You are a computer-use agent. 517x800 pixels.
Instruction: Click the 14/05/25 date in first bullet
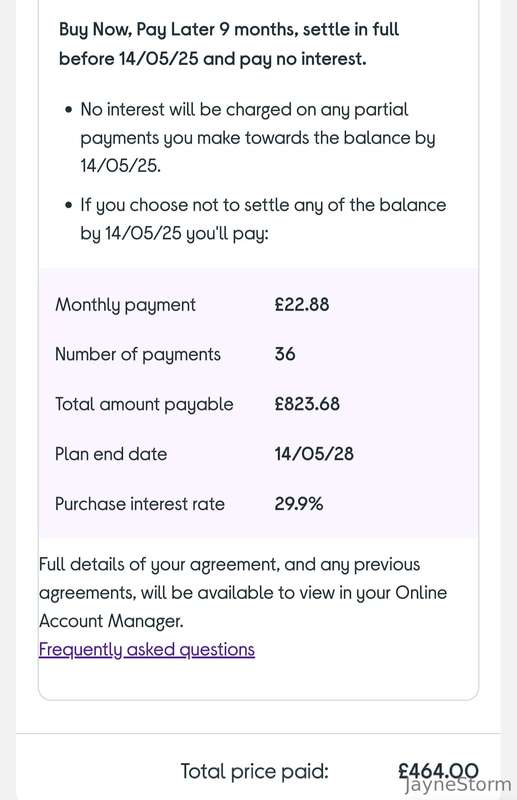(120, 166)
